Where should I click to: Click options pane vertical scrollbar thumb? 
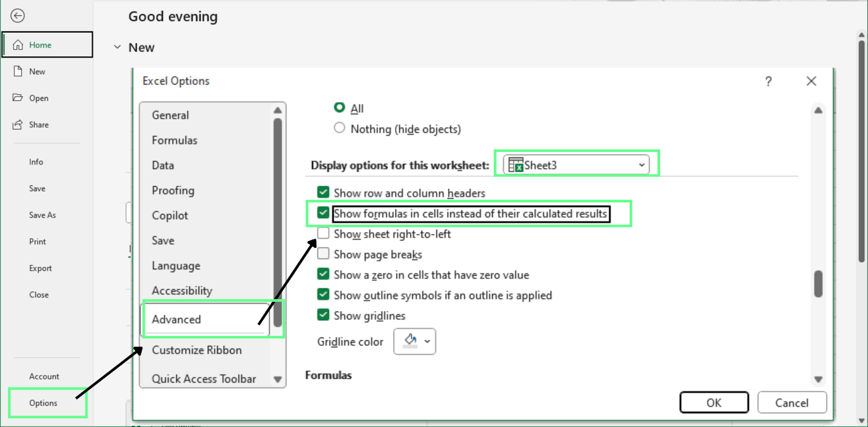818,284
